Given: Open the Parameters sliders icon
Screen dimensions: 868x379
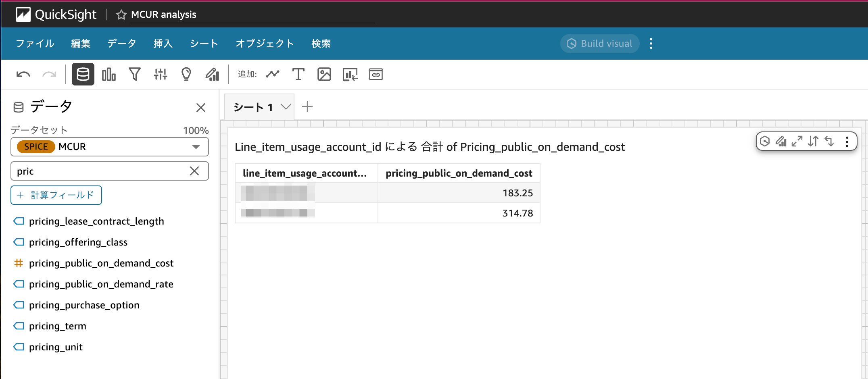Looking at the screenshot, I should (x=161, y=75).
